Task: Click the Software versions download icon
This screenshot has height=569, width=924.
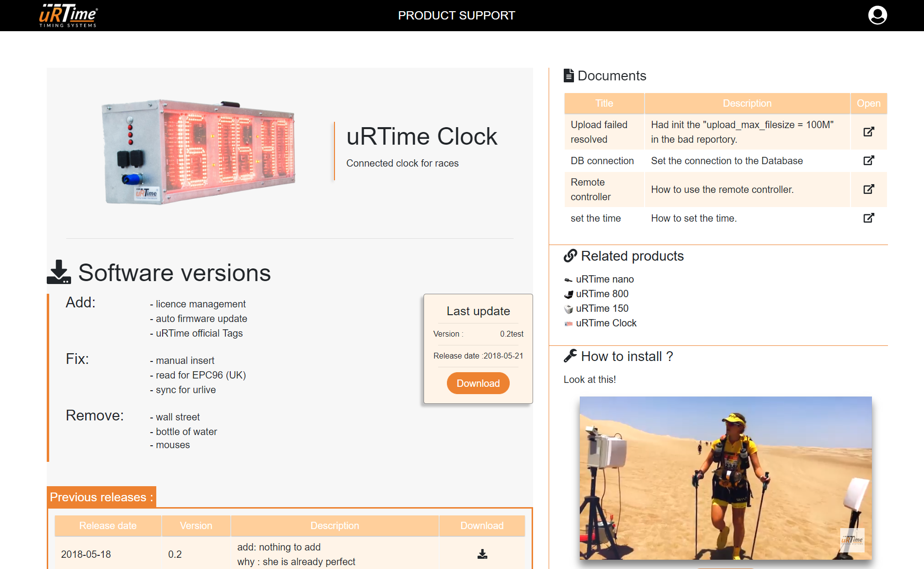Action: (x=59, y=272)
